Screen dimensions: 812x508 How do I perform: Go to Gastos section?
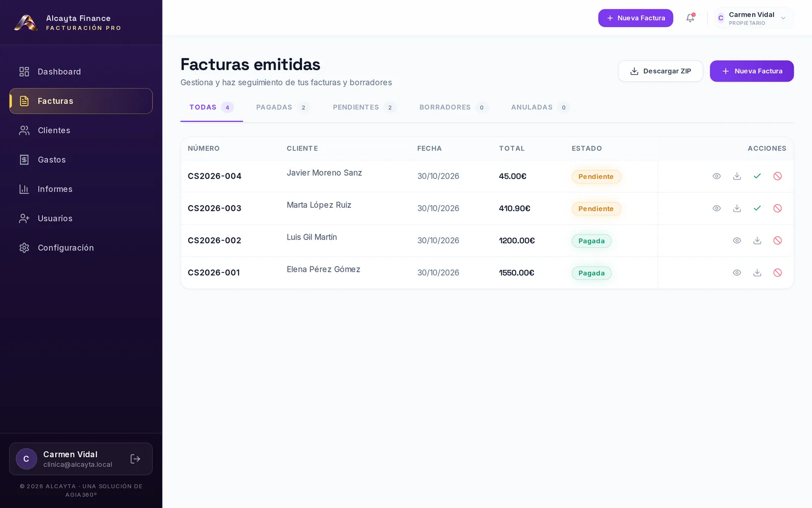pos(81,160)
